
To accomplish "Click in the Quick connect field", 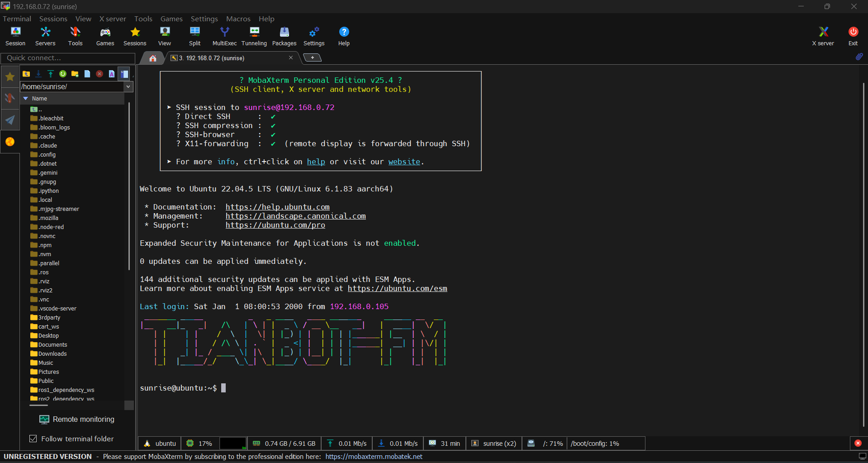I will (68, 58).
